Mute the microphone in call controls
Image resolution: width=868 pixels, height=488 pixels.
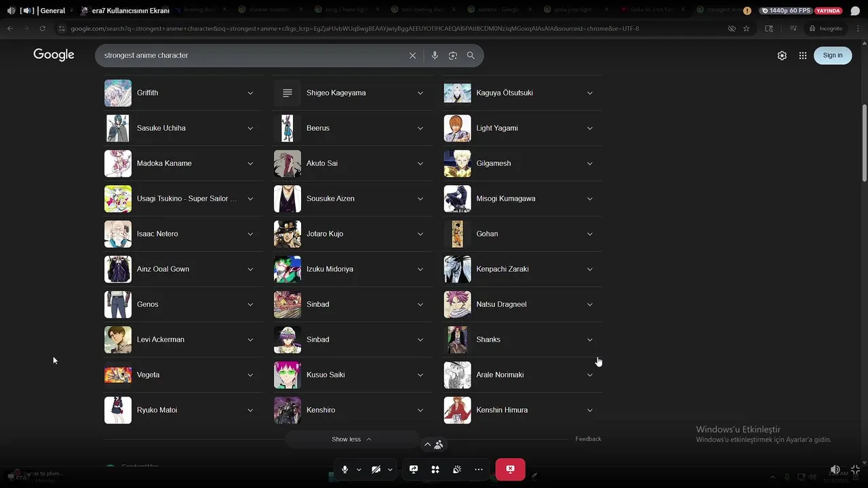coord(345,469)
